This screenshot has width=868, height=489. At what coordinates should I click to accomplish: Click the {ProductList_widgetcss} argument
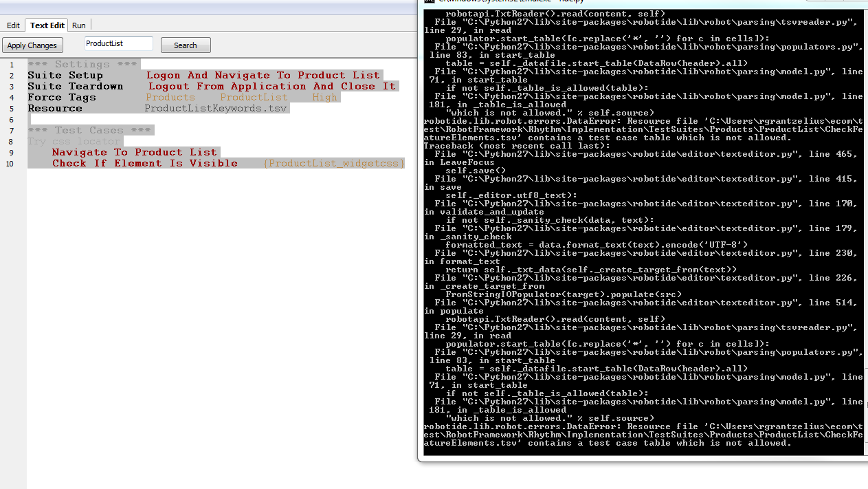coord(334,164)
